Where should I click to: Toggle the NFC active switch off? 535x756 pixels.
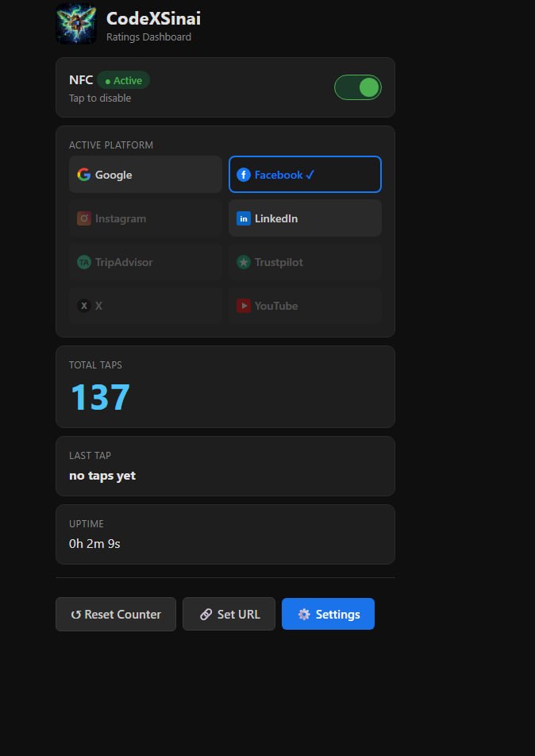click(358, 87)
